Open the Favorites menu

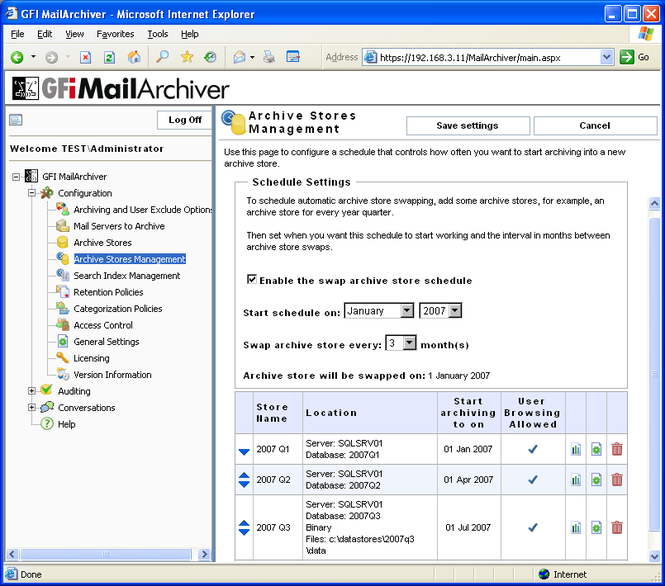pyautogui.click(x=115, y=34)
